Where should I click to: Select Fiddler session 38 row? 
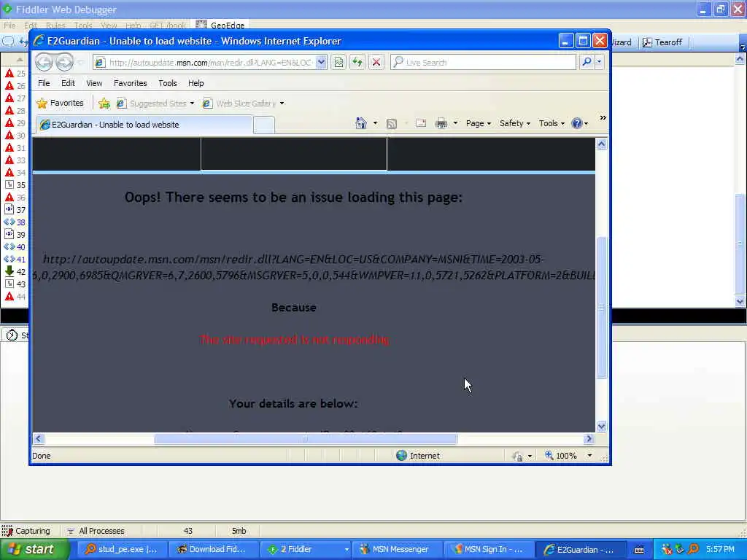pos(15,222)
